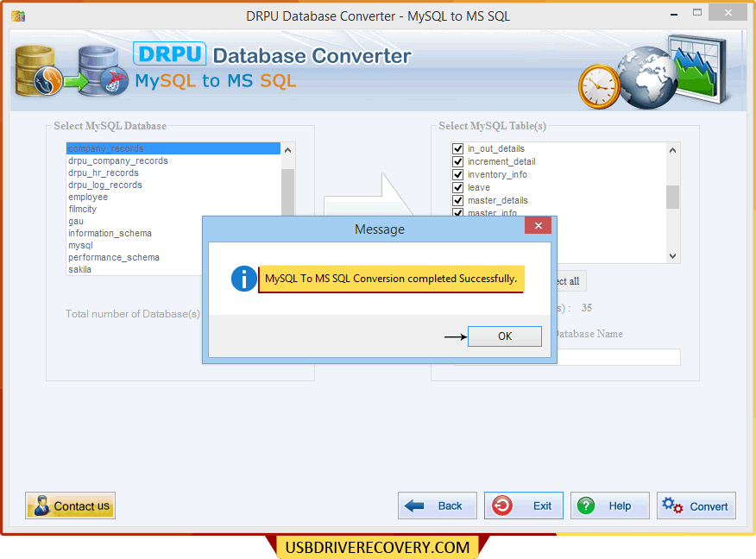Click the Convert gears icon
The height and width of the screenshot is (559, 756).
coord(672,506)
